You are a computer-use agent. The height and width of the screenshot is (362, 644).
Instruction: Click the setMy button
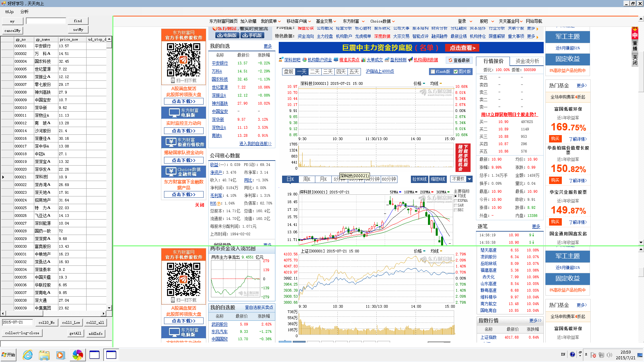[x=78, y=30]
